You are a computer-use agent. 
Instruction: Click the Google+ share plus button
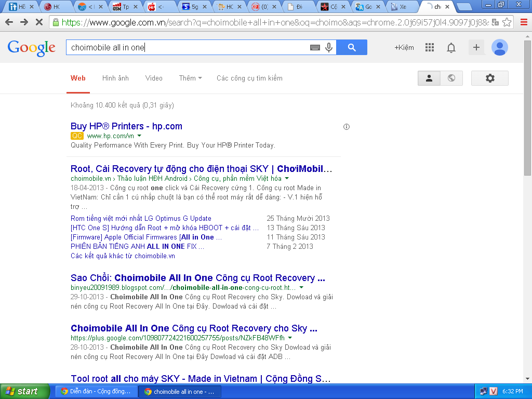476,47
